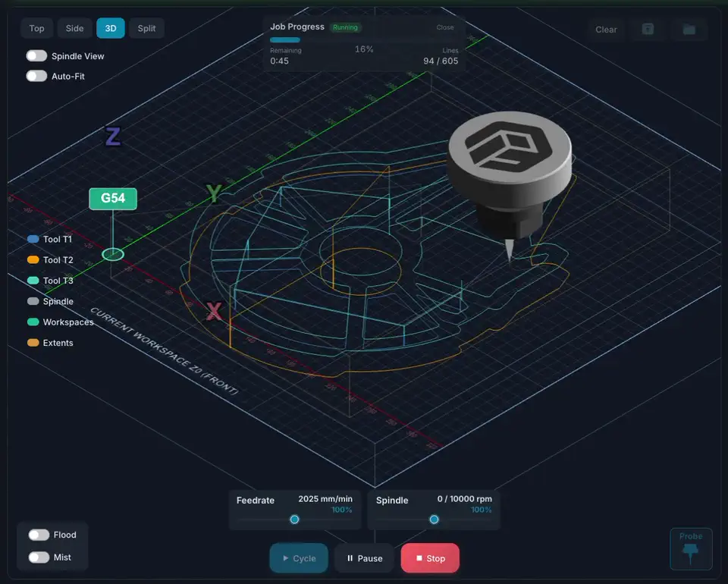The height and width of the screenshot is (584, 728).
Task: Click the X axis label
Action: click(x=214, y=311)
